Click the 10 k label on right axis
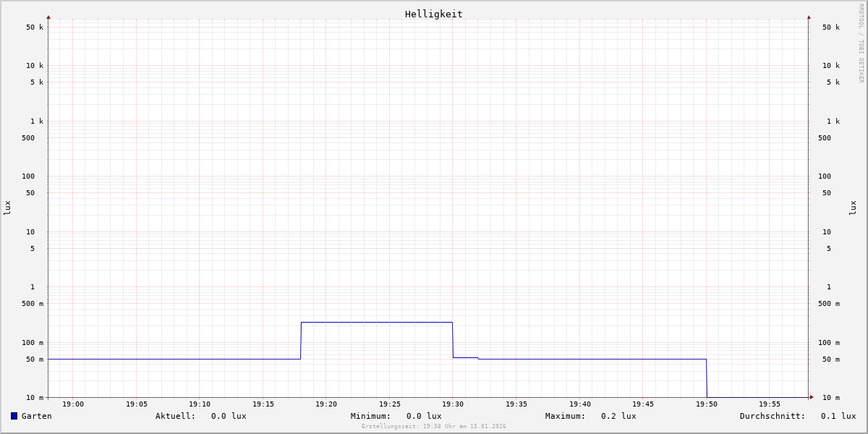The height and width of the screenshot is (434, 868). coord(831,66)
